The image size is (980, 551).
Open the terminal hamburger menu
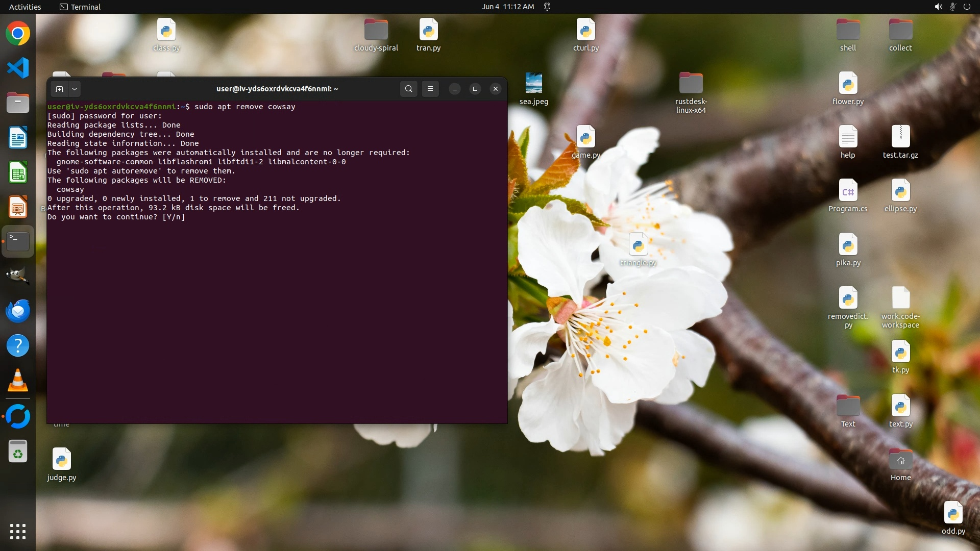pos(430,89)
